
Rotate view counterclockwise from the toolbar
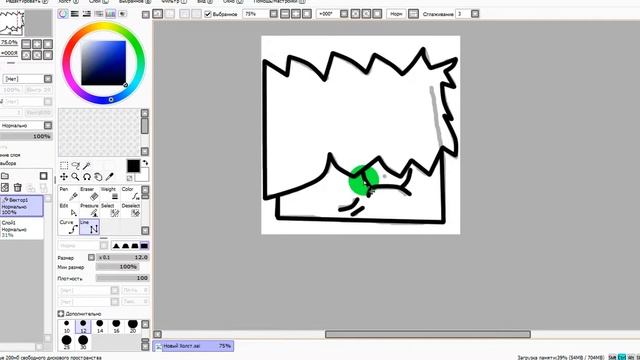(356, 14)
